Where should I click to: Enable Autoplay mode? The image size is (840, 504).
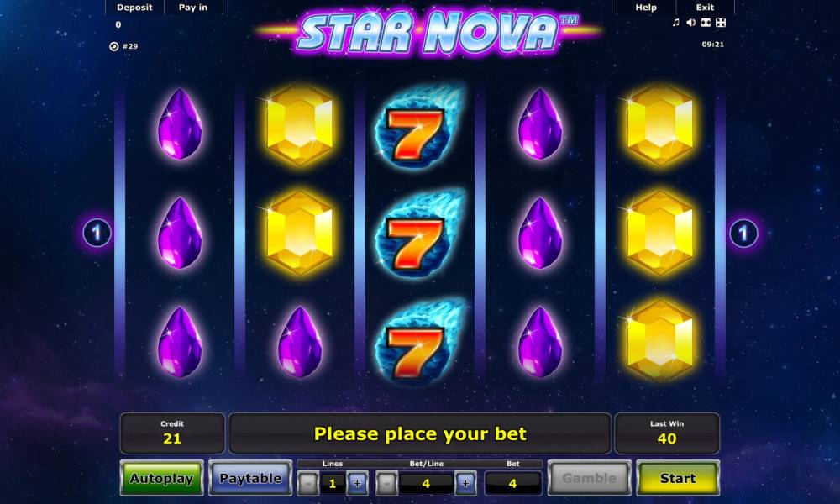[x=161, y=478]
